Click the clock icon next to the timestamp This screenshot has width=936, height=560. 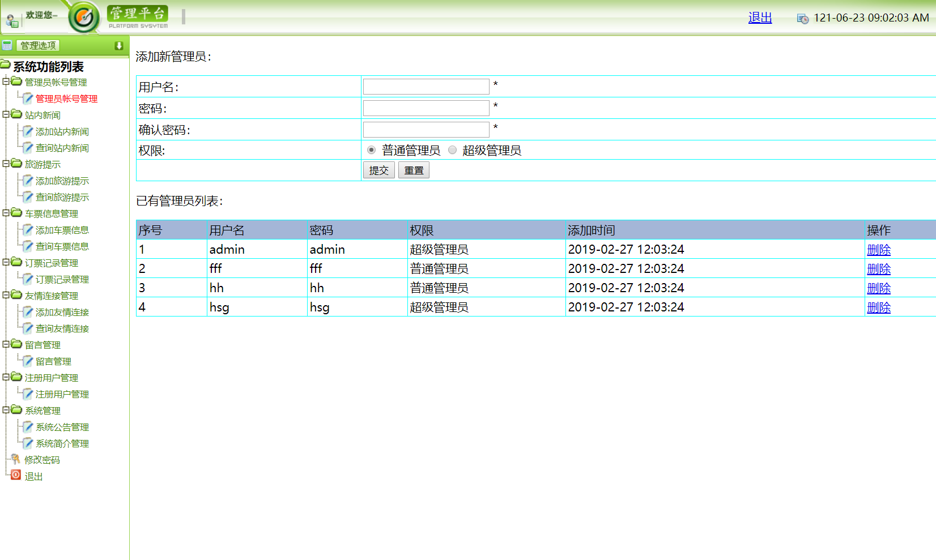(x=802, y=18)
